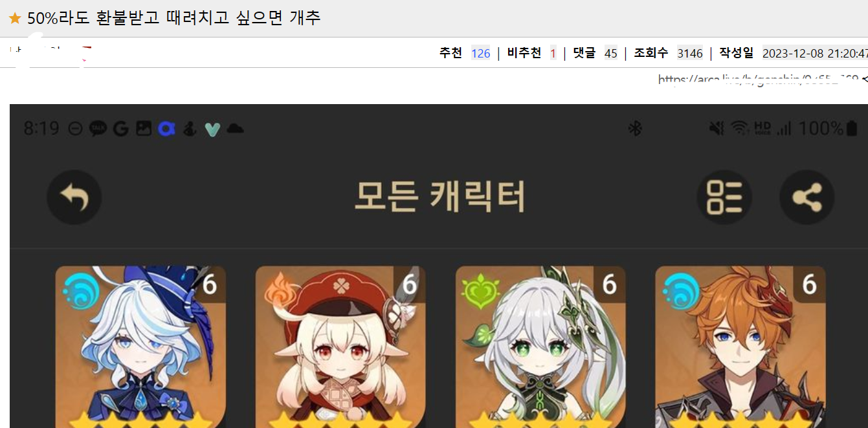Open the list view icon beside share
Image resolution: width=868 pixels, height=428 pixels.
(x=724, y=197)
